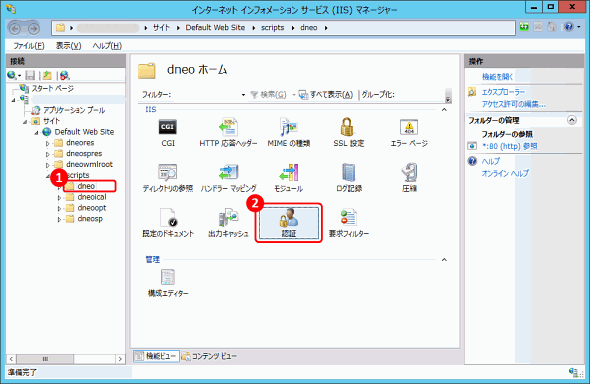Open 要求フィルター feature
Image resolution: width=590 pixels, height=384 pixels.
pos(349,223)
